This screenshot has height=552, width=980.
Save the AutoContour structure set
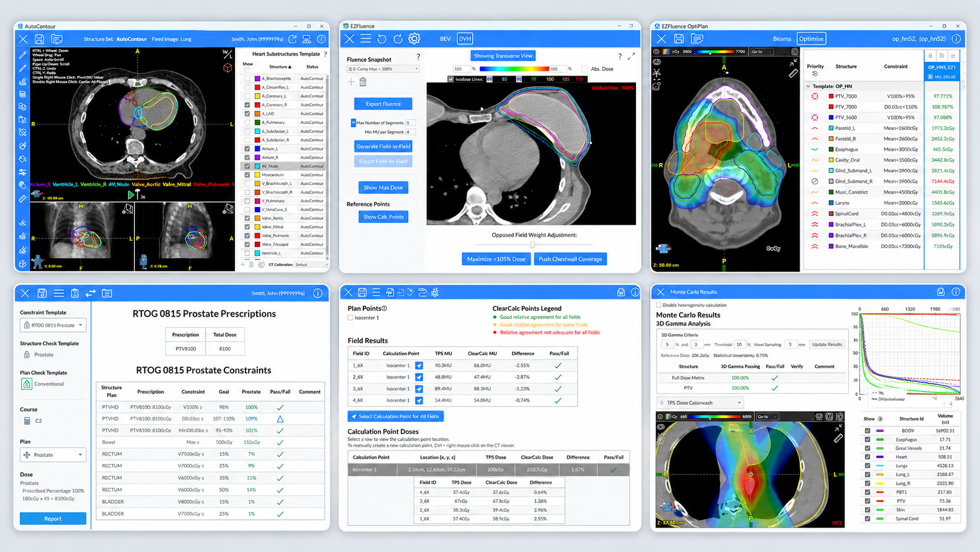pos(39,39)
